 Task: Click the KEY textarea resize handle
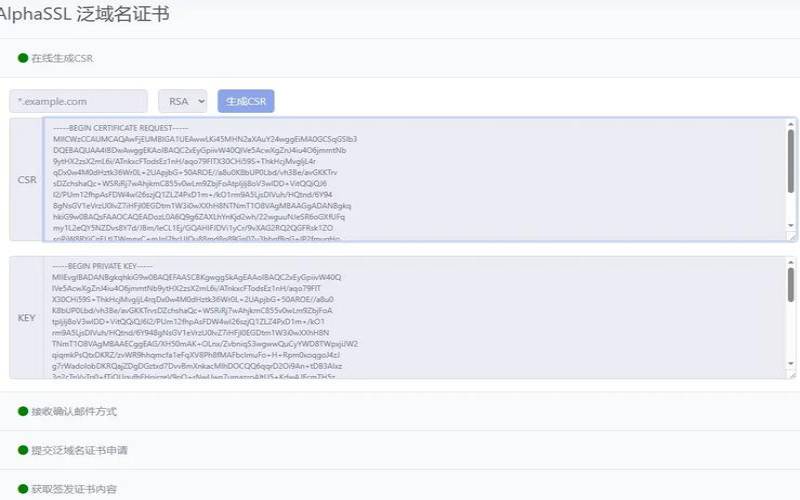pyautogui.click(x=791, y=374)
